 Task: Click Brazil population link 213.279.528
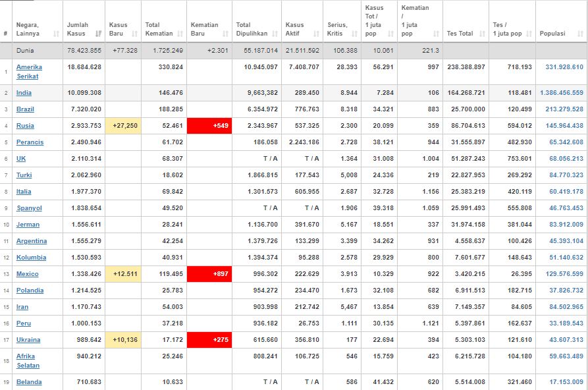564,109
